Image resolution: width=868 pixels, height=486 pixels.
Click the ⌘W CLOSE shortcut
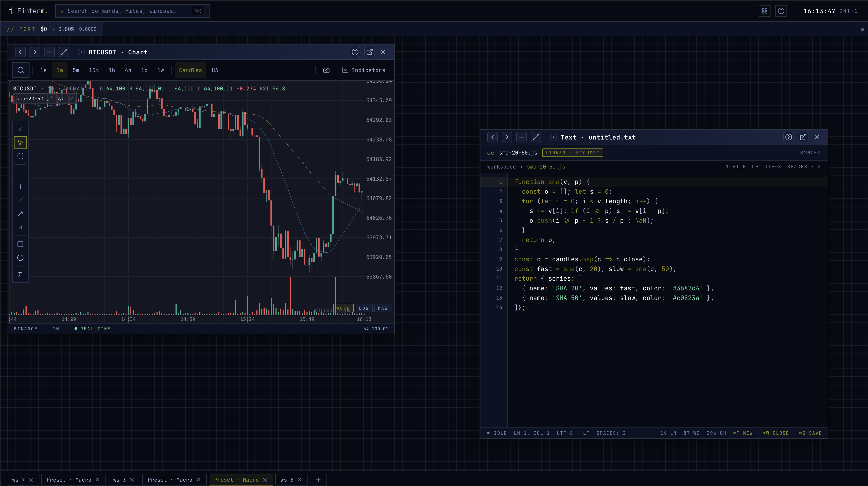coord(776,433)
